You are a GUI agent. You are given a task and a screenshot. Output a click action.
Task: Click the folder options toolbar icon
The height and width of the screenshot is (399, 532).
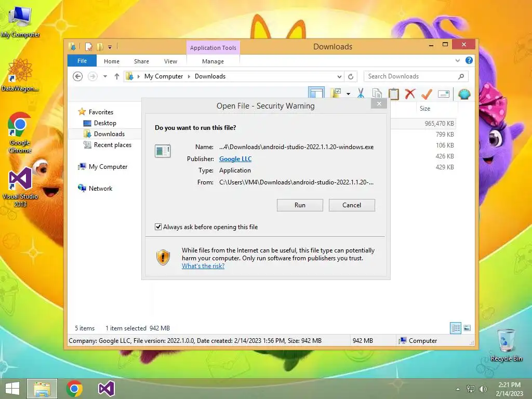click(336, 94)
